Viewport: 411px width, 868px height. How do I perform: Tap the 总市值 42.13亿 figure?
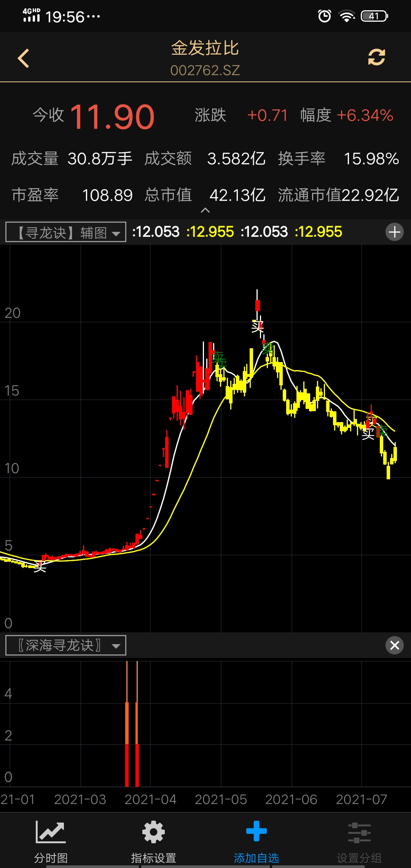(237, 195)
